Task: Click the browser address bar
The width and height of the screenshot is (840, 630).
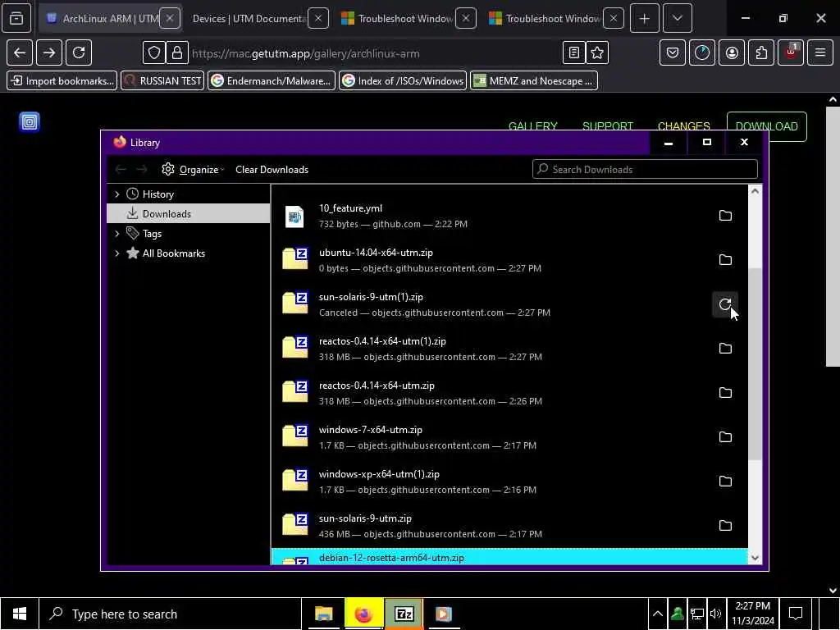Action: (x=375, y=53)
